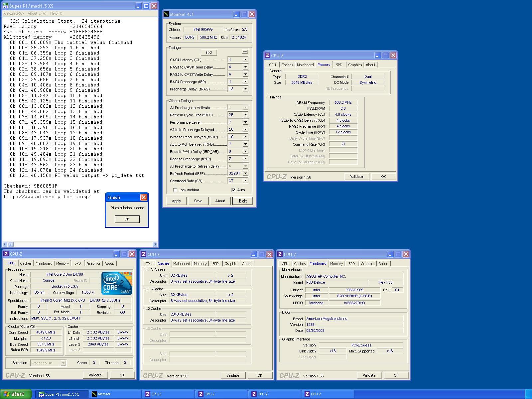Maximize the Super PI window
The width and height of the screenshot is (532, 399).
point(146,6)
